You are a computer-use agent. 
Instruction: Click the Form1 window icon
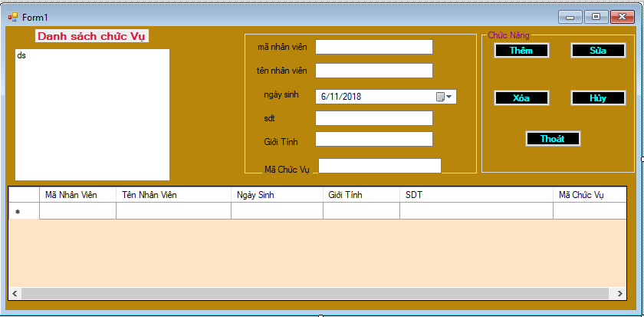pos(13,17)
